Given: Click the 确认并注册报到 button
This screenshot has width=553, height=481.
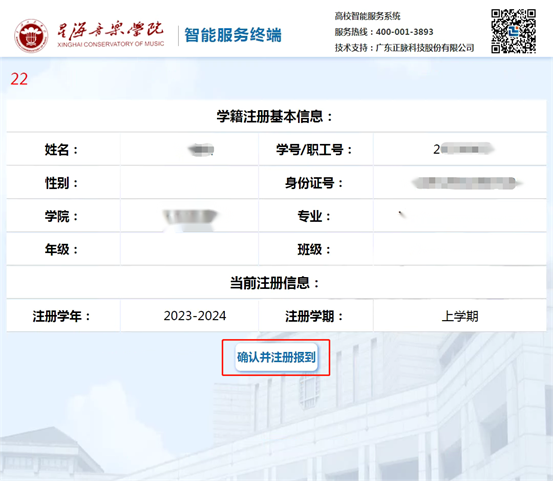Looking at the screenshot, I should tap(276, 357).
